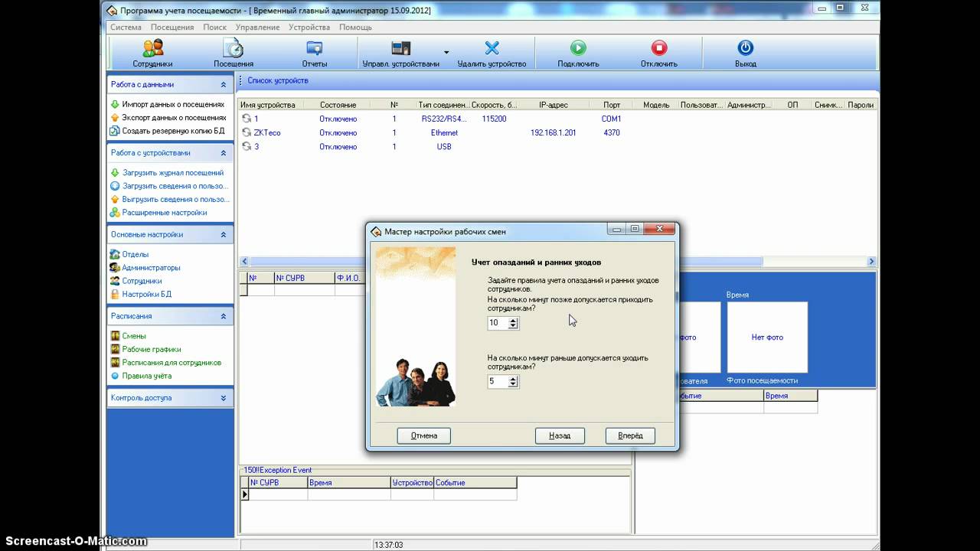Expand the Контроль доступа panel
The height and width of the screenshot is (551, 980).
pos(224,398)
